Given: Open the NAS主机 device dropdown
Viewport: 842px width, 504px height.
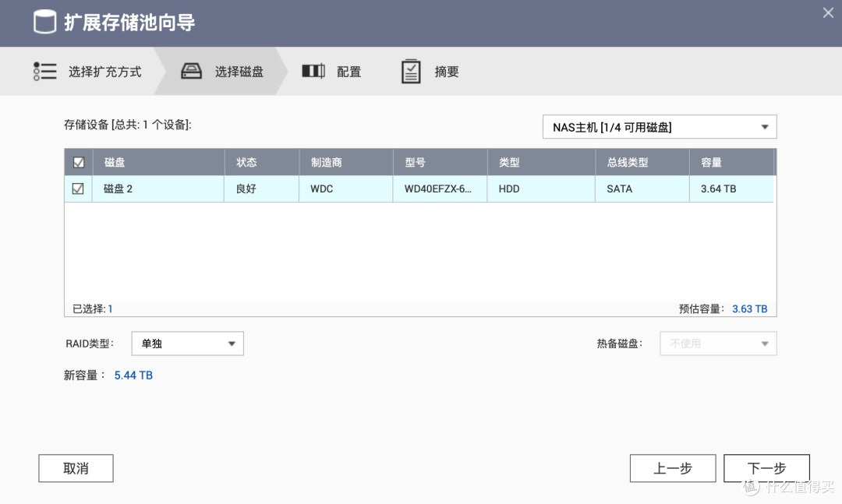Looking at the screenshot, I should tap(659, 126).
